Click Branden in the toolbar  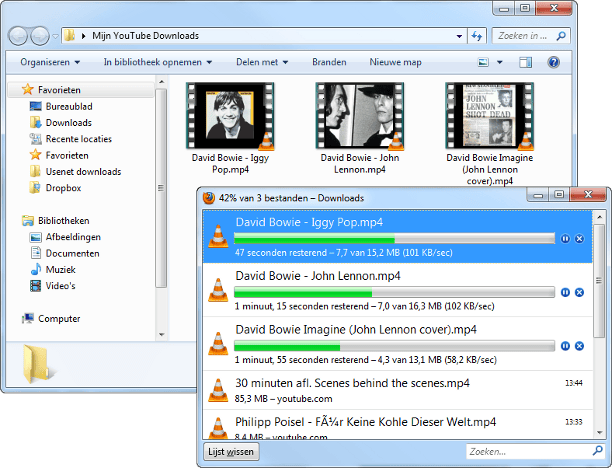[x=329, y=62]
